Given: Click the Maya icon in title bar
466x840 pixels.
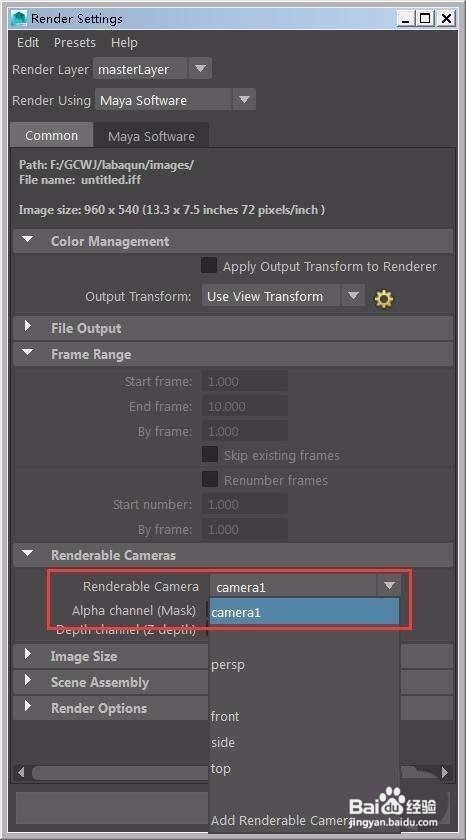Looking at the screenshot, I should pyautogui.click(x=20, y=19).
